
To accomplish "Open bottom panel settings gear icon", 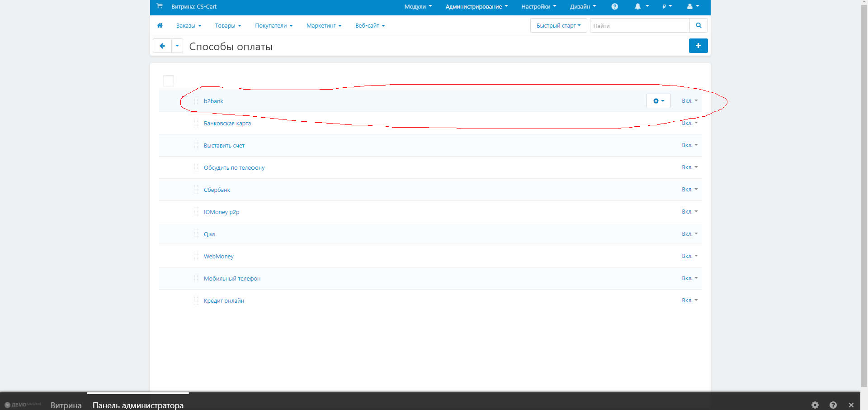I will (815, 405).
